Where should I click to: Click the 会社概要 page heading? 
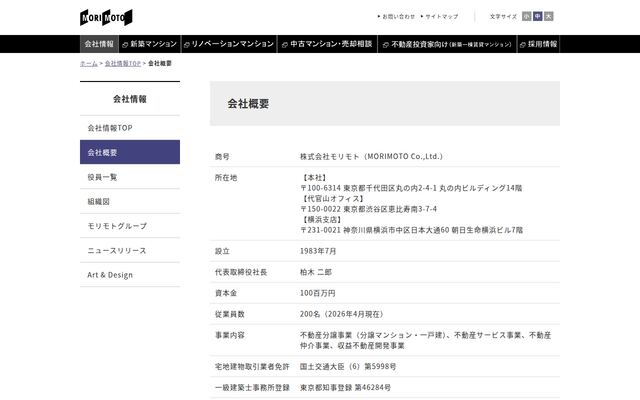248,104
